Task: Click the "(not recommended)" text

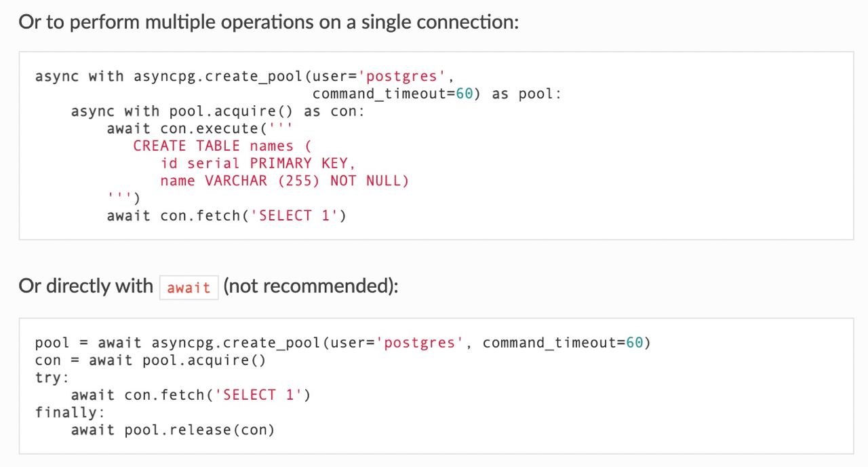Action: [310, 286]
